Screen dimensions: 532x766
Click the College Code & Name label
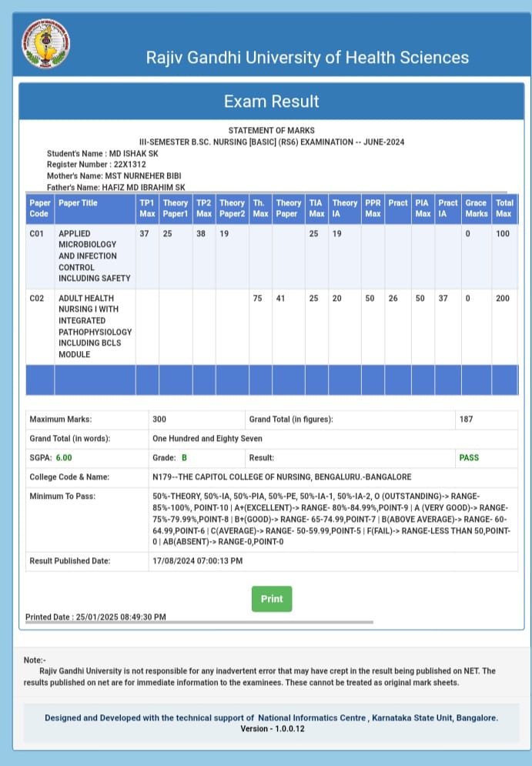coord(69,477)
